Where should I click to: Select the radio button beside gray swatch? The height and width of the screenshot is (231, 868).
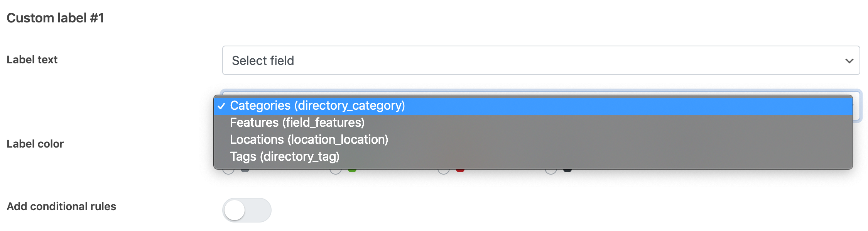(x=228, y=171)
